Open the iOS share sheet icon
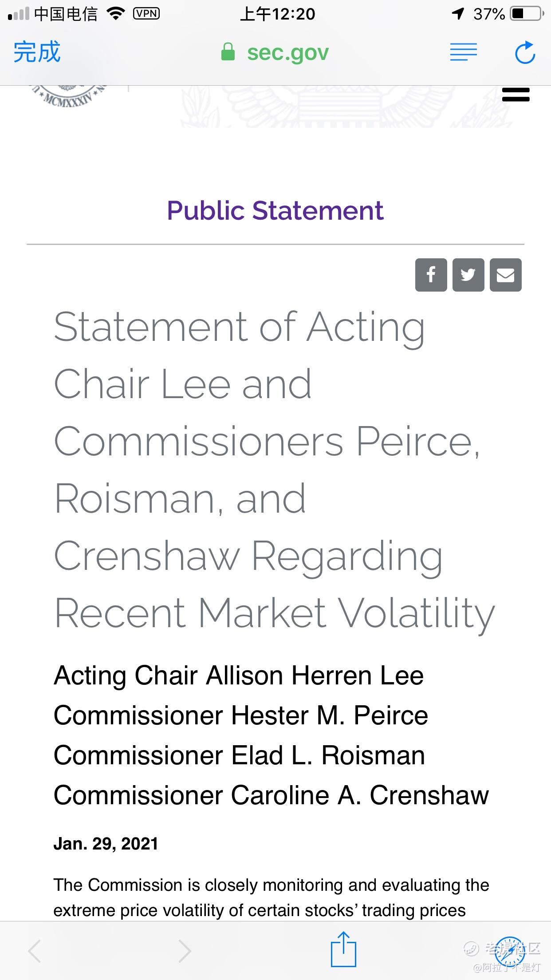 click(x=343, y=949)
